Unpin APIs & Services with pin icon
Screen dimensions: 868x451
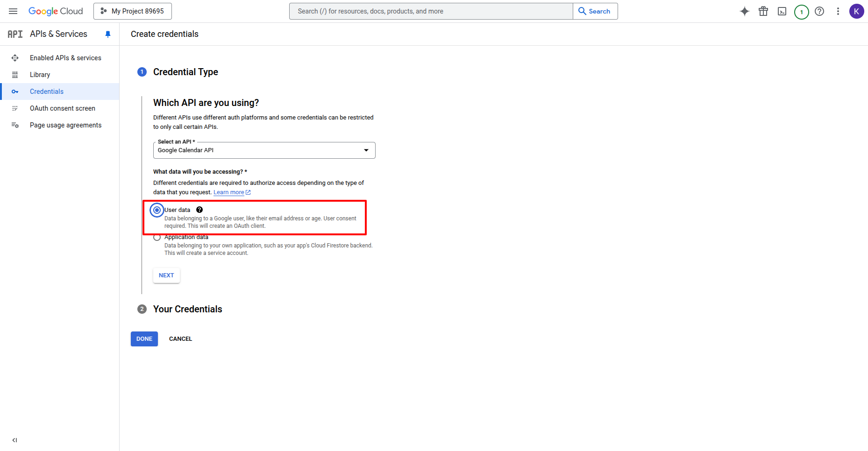[108, 34]
